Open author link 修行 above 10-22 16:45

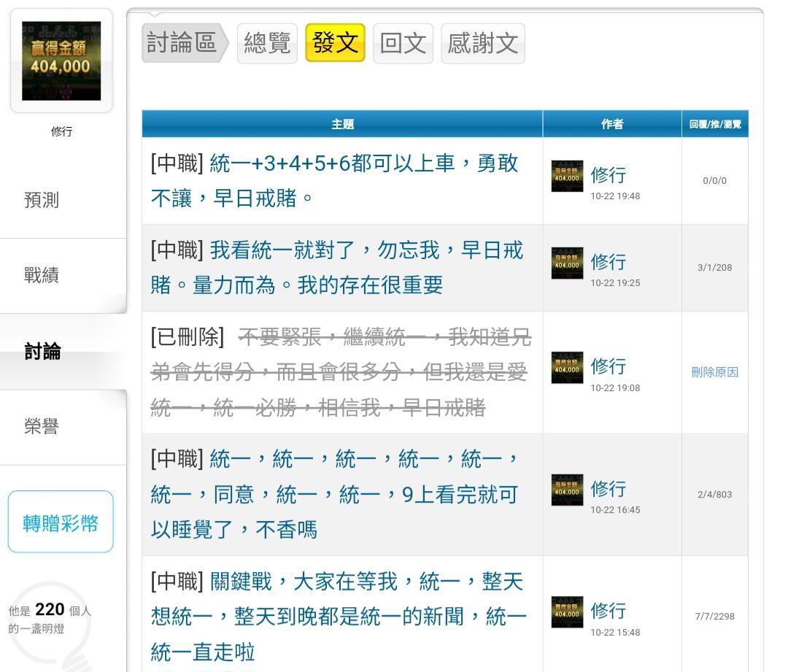[609, 489]
